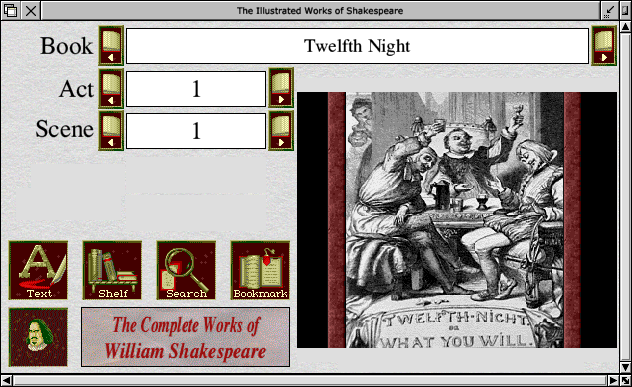Open the Shelf of books
The height and width of the screenshot is (387, 632).
coord(112,270)
